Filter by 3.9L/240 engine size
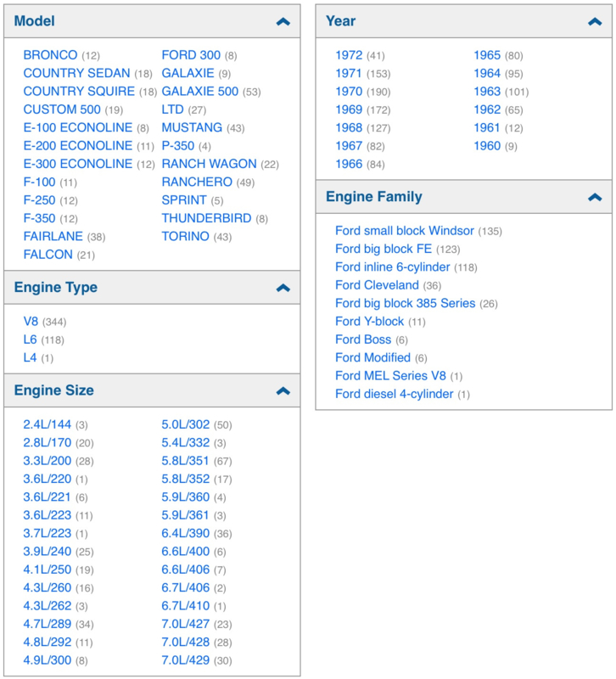Screen dimensions: 616x679 (x=48, y=552)
